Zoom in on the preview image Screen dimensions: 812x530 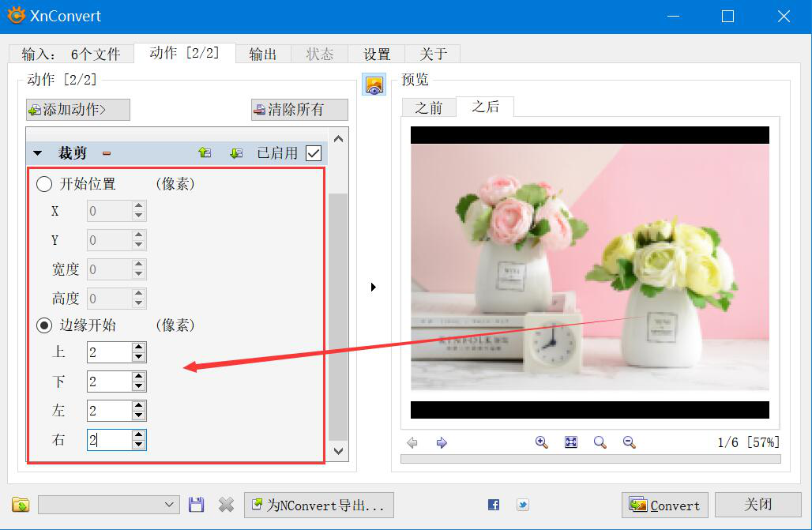pos(542,442)
